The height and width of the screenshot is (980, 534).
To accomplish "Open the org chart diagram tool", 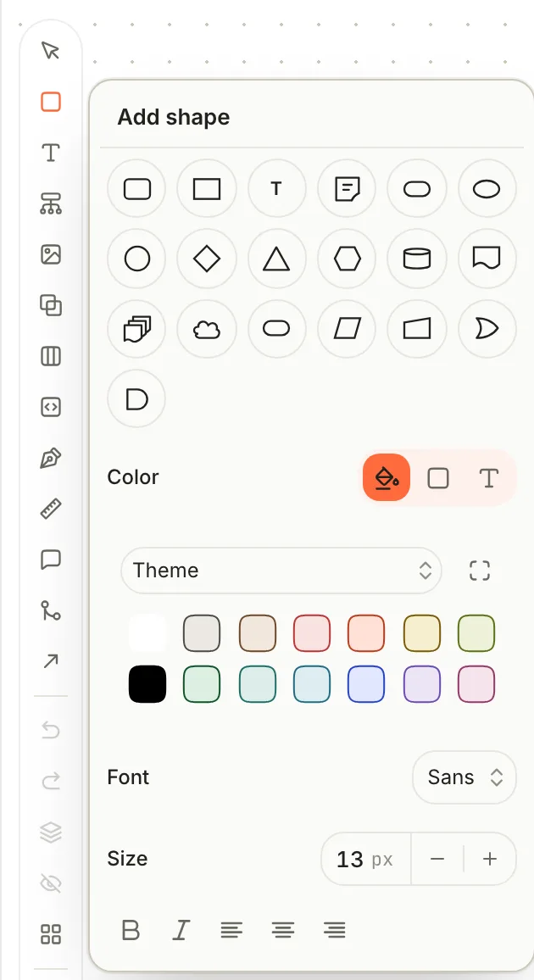I will 51,203.
